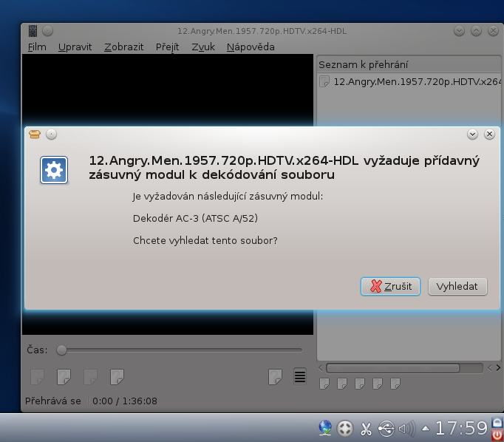The height and width of the screenshot is (442, 504).
Task: Click the playlist Move Up button icon
Action: point(378,383)
